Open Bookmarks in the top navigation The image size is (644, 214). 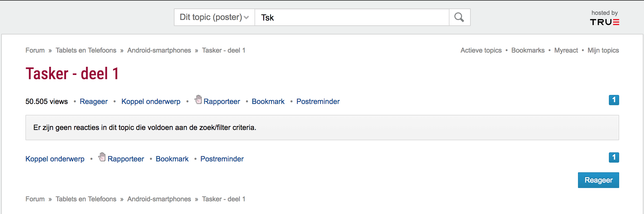528,50
